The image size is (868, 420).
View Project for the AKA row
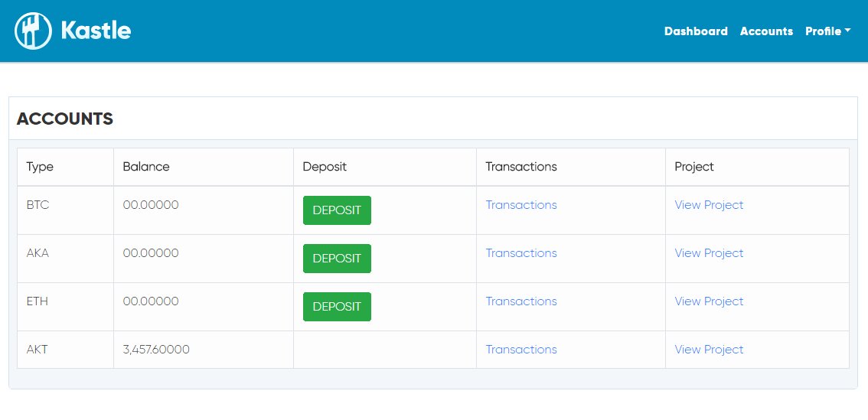pos(709,253)
